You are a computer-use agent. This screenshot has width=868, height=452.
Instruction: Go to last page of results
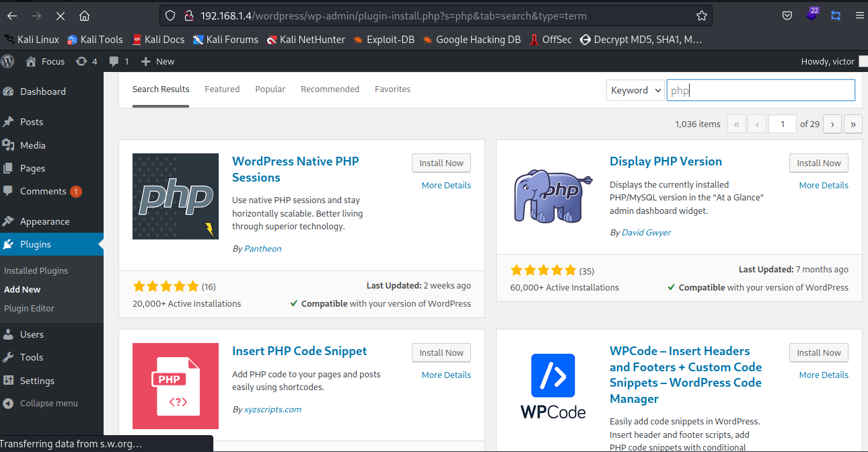(x=853, y=124)
